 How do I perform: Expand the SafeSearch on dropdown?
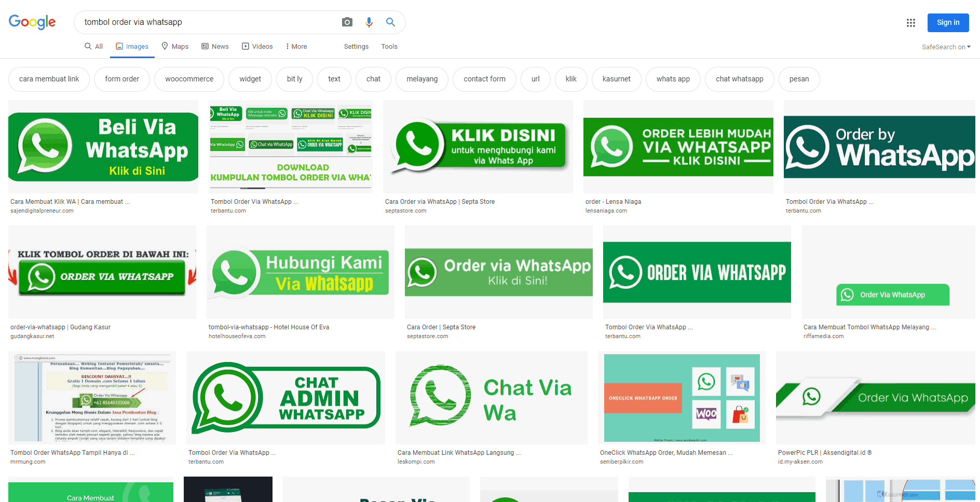point(946,47)
